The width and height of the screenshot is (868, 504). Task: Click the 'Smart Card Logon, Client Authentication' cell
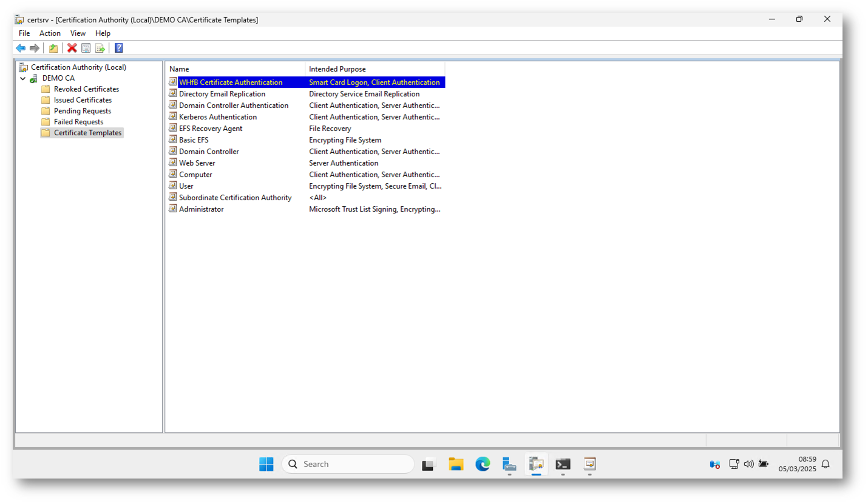point(375,82)
